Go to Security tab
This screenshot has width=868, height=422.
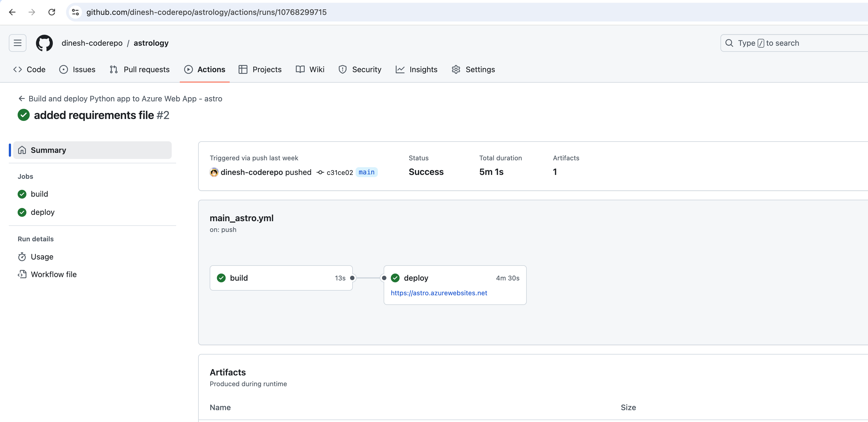pyautogui.click(x=360, y=69)
